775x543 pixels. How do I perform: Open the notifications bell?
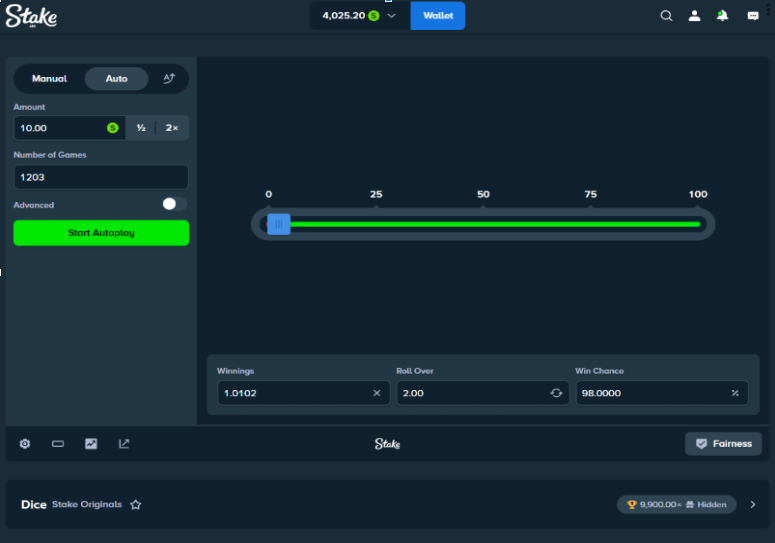(723, 16)
